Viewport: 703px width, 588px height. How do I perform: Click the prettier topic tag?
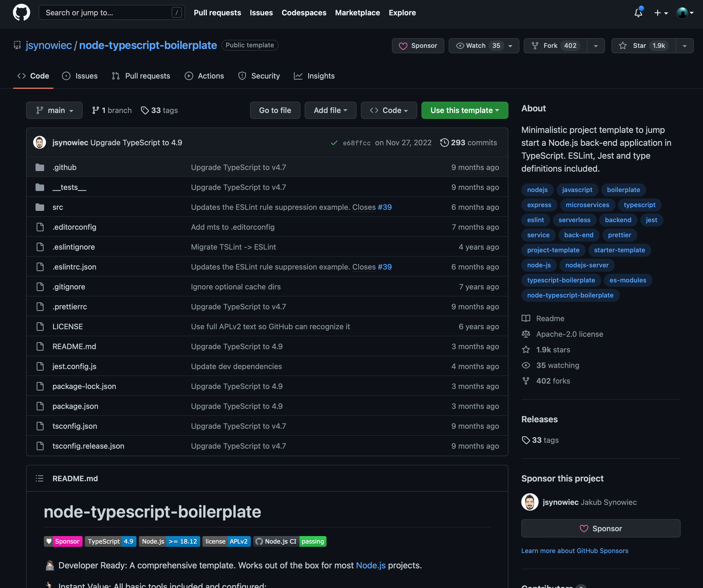(619, 235)
